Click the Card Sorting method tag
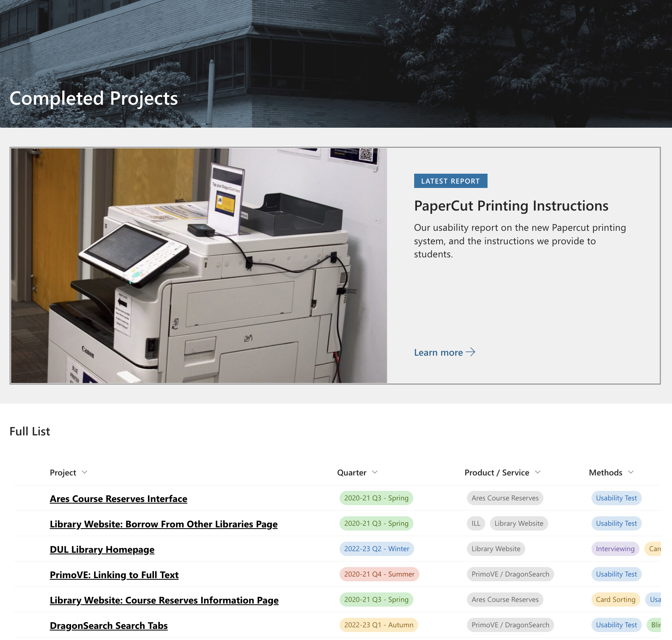This screenshot has width=672, height=640. [x=616, y=600]
